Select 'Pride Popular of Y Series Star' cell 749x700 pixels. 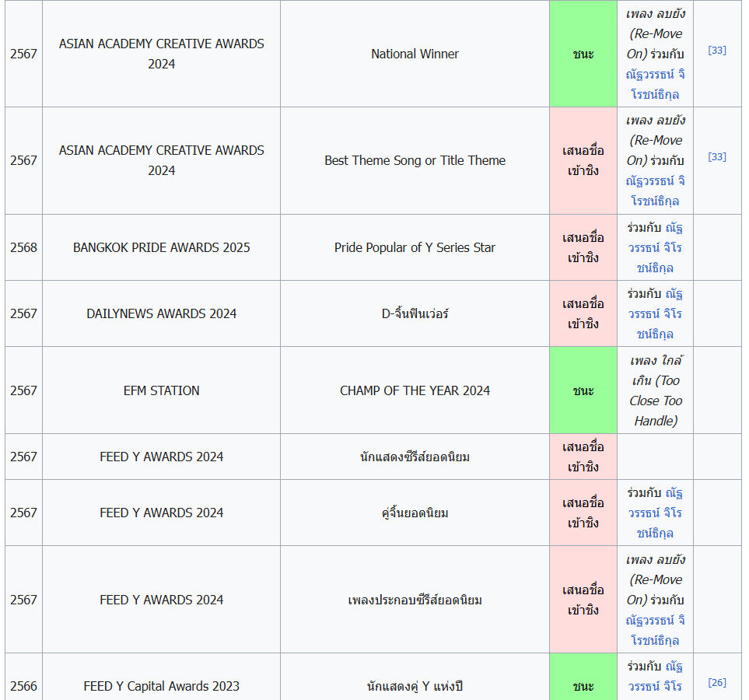pyautogui.click(x=415, y=247)
